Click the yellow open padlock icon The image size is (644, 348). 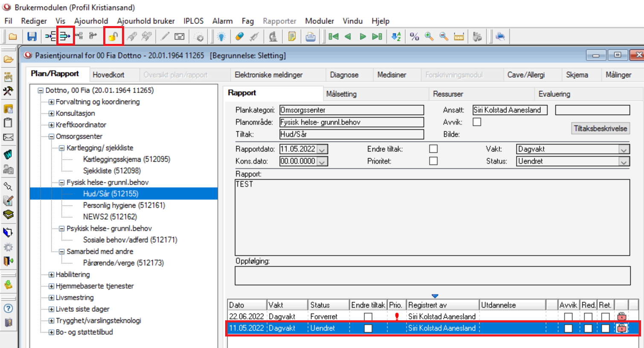pos(113,37)
